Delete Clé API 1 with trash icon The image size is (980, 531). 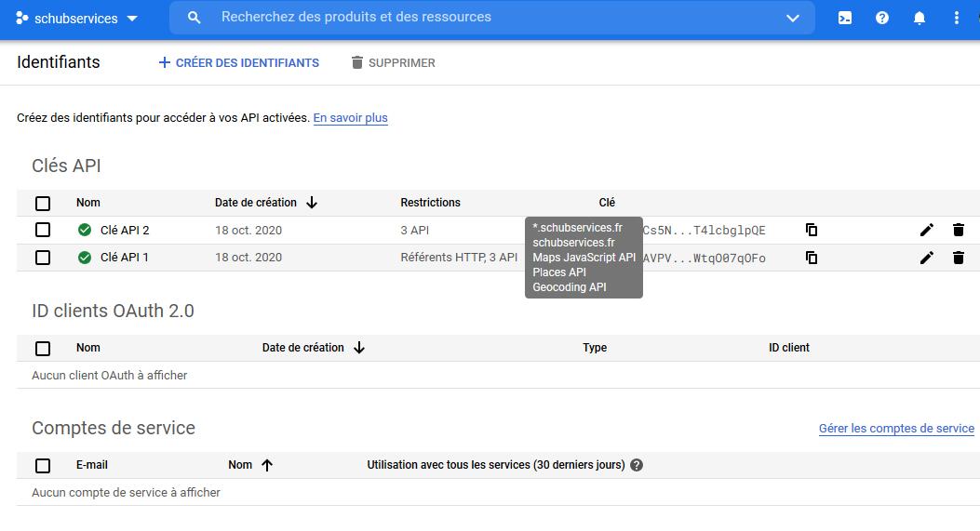coord(958,258)
